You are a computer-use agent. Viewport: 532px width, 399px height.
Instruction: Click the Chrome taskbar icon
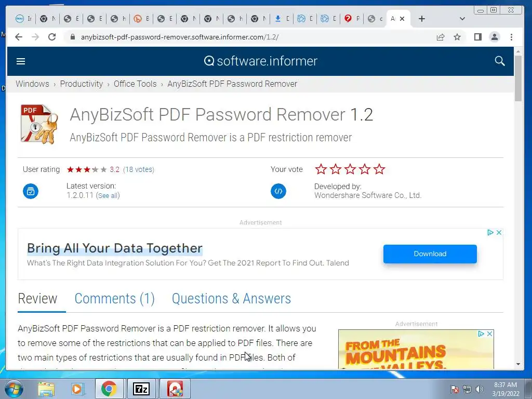pos(109,389)
